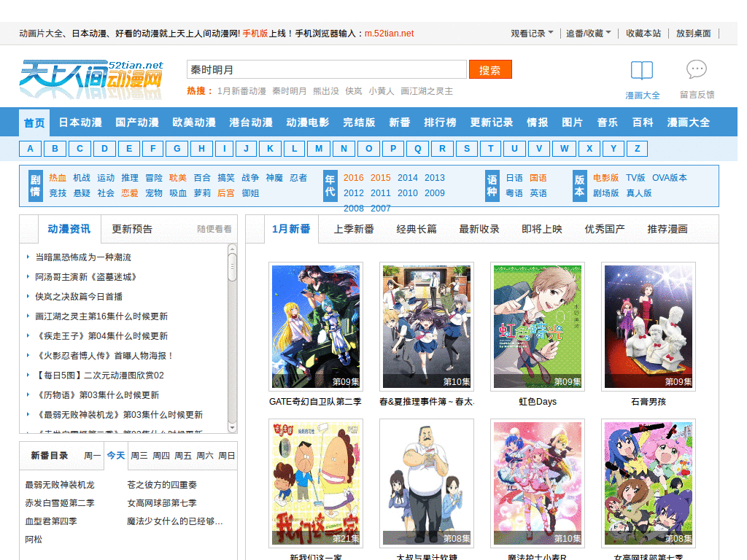Click m.52tian.net mobile link
The width and height of the screenshot is (747, 560).
[390, 34]
